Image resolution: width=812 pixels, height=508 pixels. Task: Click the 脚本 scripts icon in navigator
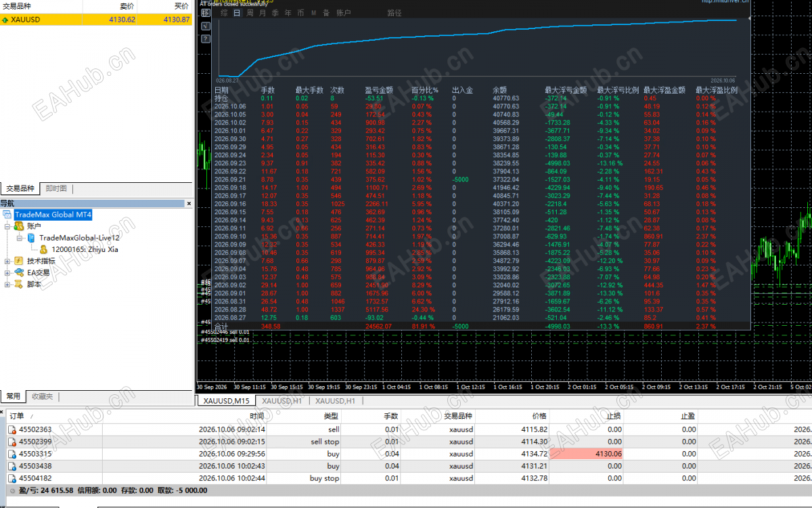pos(20,284)
